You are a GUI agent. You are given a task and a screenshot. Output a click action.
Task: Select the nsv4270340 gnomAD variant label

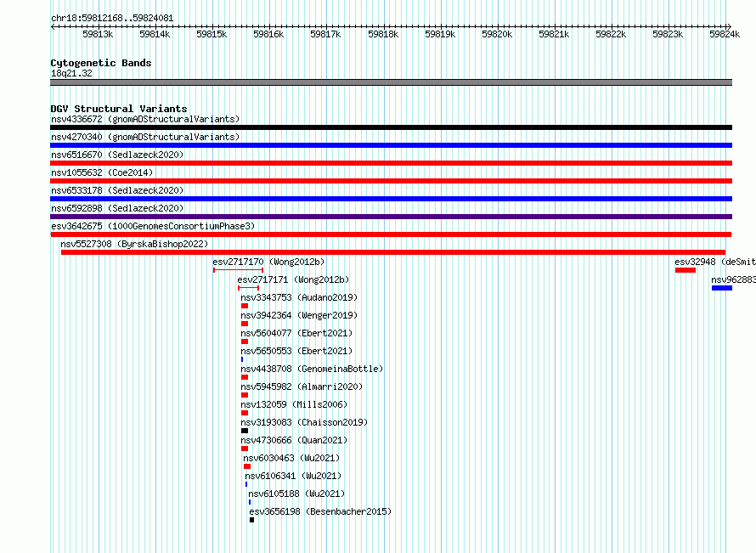(x=145, y=137)
